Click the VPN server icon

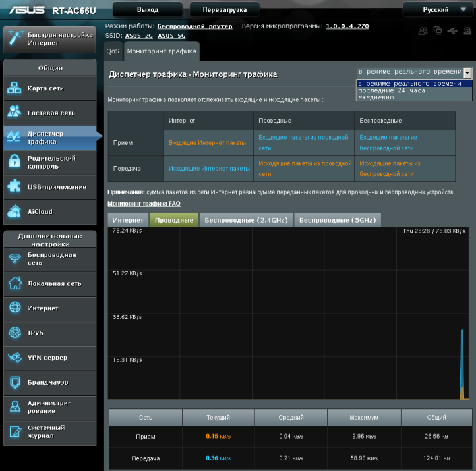[x=15, y=357]
